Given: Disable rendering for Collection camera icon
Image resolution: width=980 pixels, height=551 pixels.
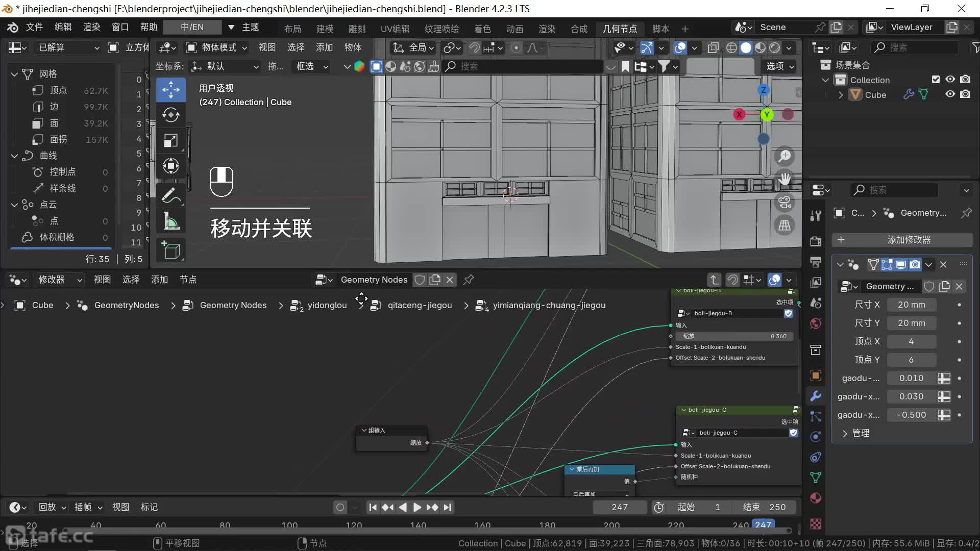Looking at the screenshot, I should pos(965,80).
